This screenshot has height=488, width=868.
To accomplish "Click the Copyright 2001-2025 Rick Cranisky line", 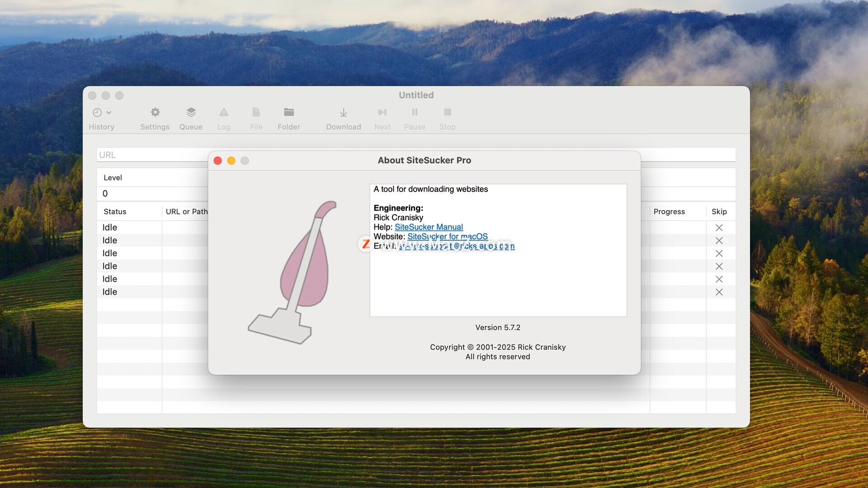I will [x=498, y=347].
